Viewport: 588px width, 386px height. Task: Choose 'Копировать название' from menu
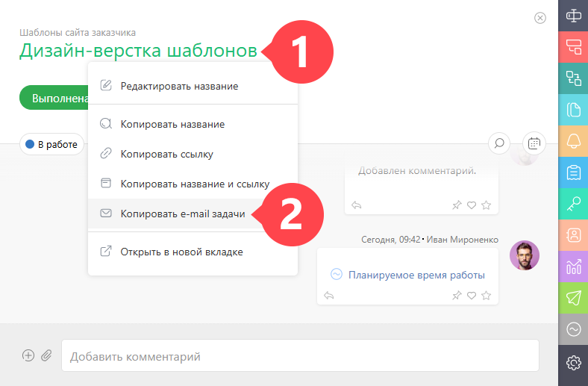(x=193, y=124)
